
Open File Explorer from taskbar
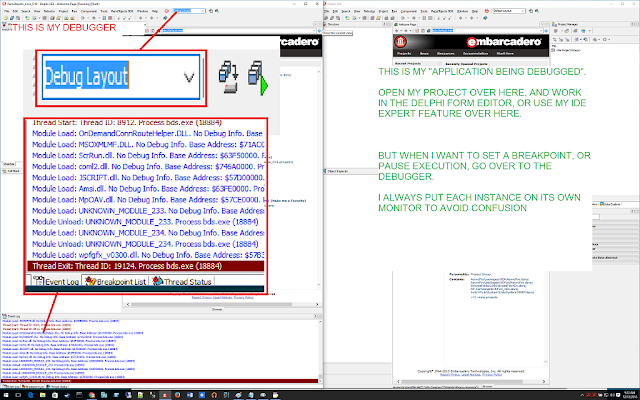pyautogui.click(x=42, y=395)
